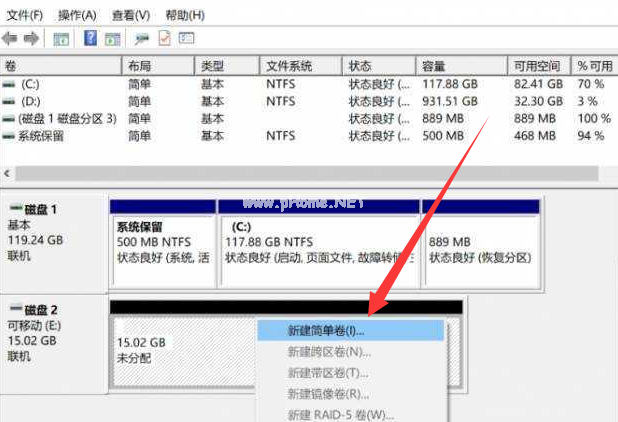Click the action pane toolbar icon next to Help
The height and width of the screenshot is (422, 618).
coord(111,38)
